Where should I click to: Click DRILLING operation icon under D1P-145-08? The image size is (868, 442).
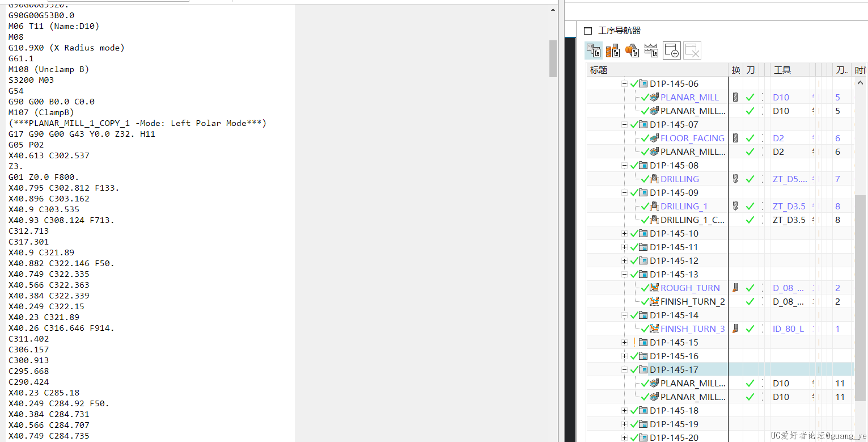click(x=654, y=179)
